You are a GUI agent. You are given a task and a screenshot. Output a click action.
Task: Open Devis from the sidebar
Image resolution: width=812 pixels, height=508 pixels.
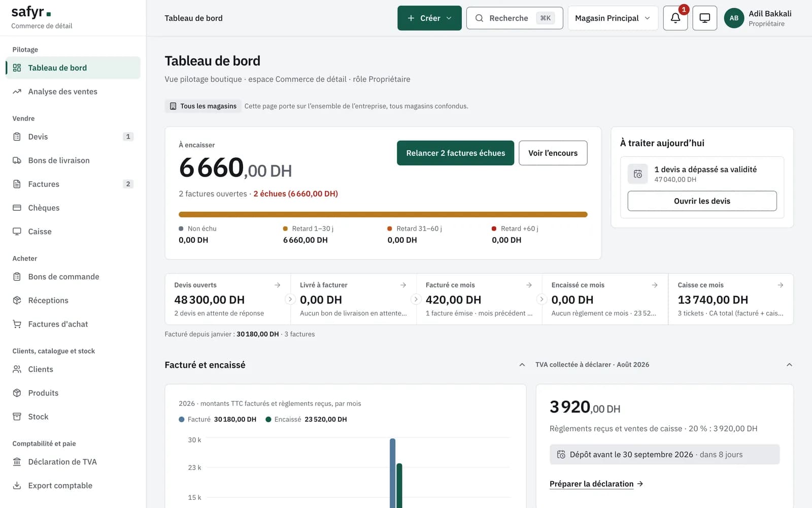pyautogui.click(x=73, y=137)
